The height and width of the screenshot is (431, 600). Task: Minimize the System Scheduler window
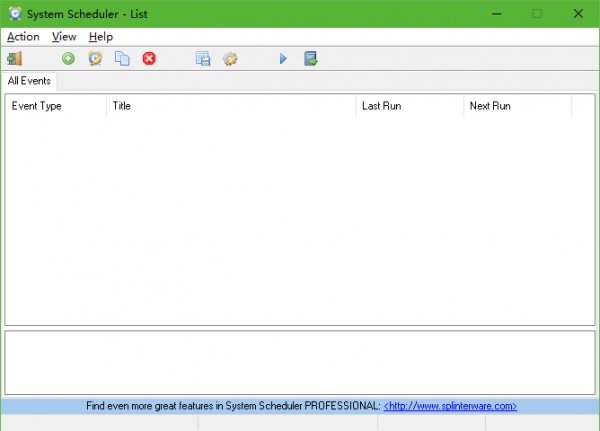click(497, 14)
